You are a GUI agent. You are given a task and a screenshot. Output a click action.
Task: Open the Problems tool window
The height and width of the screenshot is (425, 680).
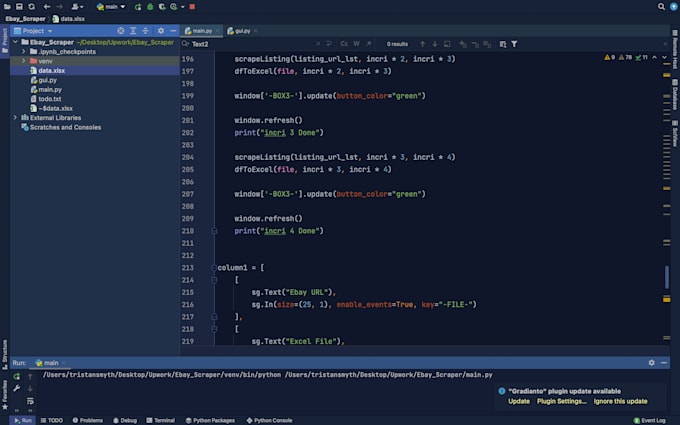click(88, 420)
